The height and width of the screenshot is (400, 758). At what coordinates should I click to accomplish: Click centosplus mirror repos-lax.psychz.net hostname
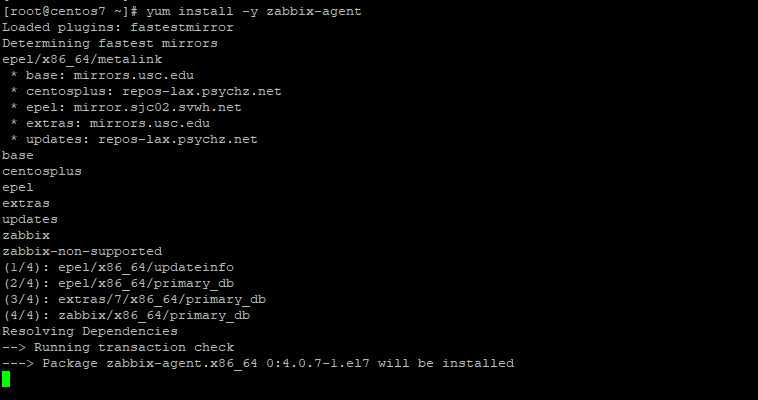202,91
